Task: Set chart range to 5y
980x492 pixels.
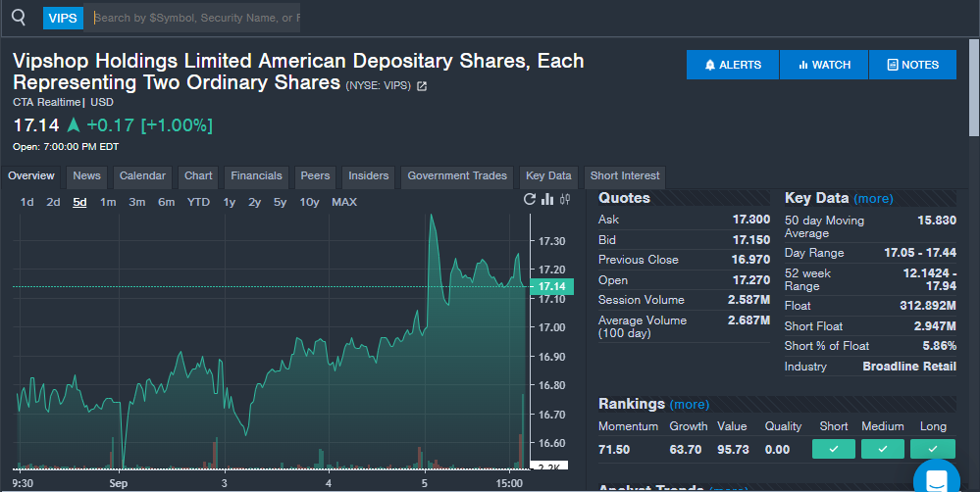Action: coord(280,202)
